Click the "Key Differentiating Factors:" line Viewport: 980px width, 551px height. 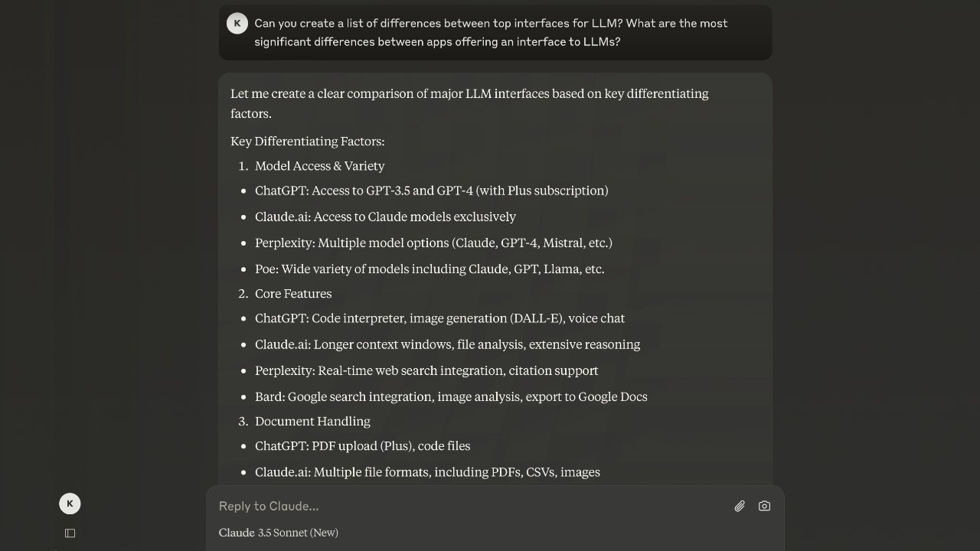(x=308, y=142)
